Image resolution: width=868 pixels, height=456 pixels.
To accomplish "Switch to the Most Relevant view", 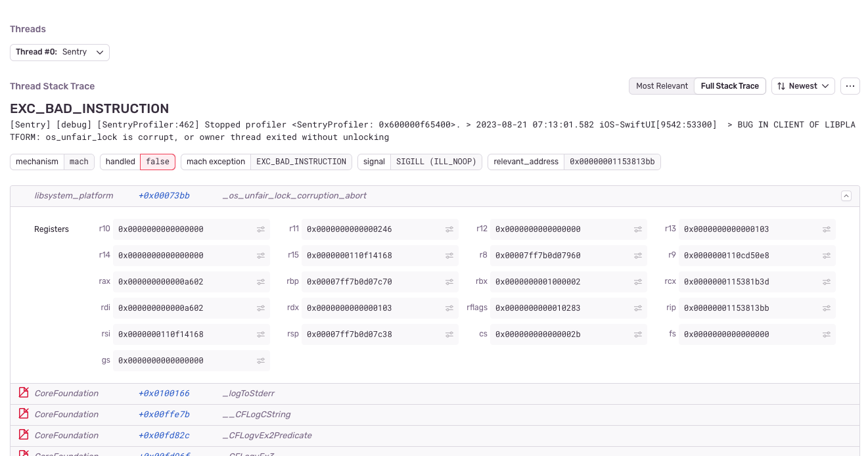I will click(x=662, y=85).
